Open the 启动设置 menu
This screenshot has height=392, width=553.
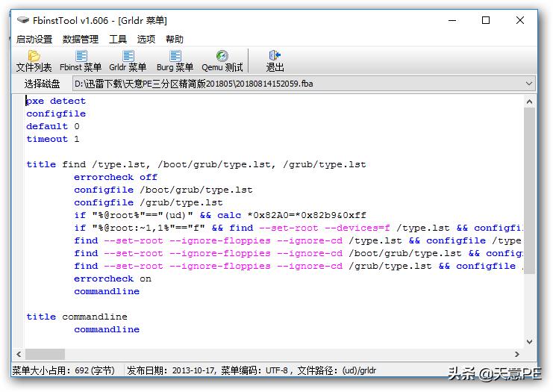pos(34,39)
